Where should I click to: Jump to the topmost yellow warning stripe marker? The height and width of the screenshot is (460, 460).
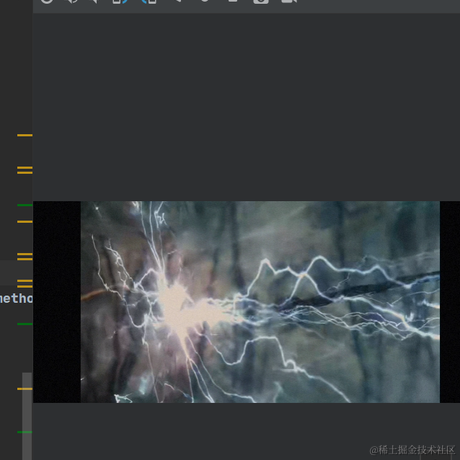tap(25, 135)
